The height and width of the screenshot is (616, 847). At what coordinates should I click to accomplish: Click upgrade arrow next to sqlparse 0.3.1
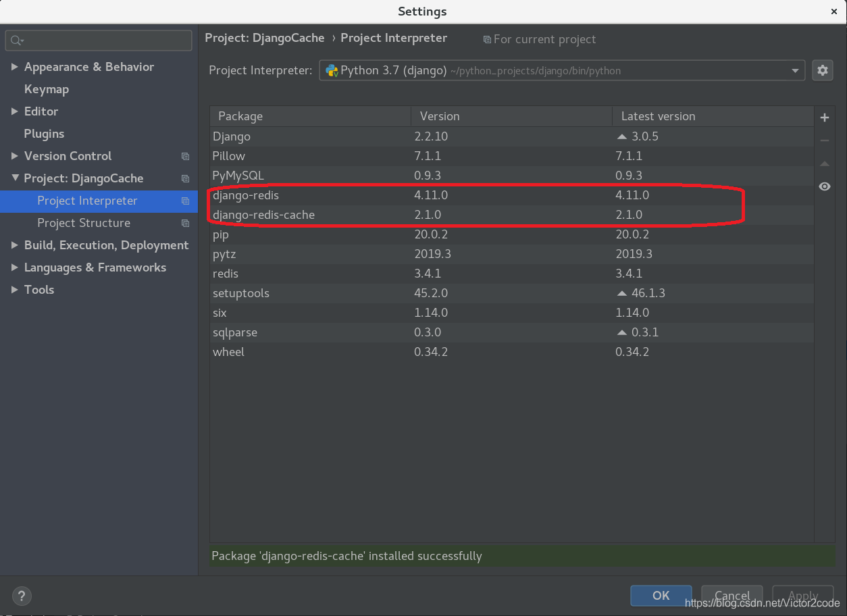click(x=622, y=332)
